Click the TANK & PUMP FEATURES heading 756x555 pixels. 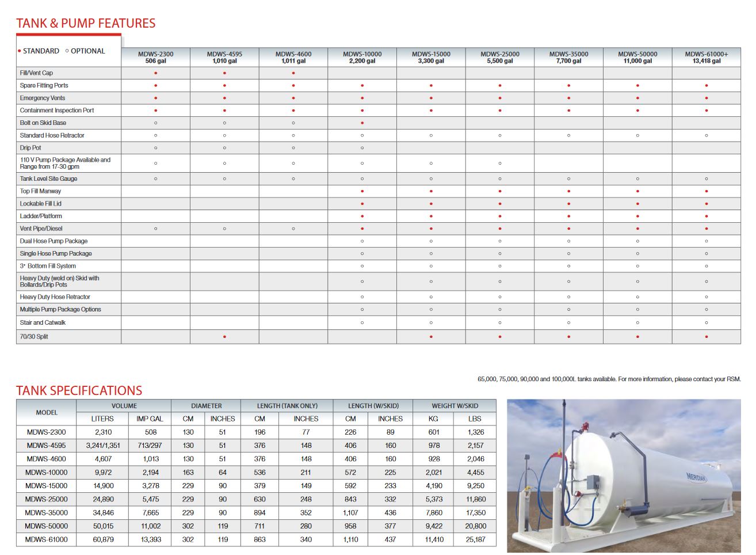point(86,24)
